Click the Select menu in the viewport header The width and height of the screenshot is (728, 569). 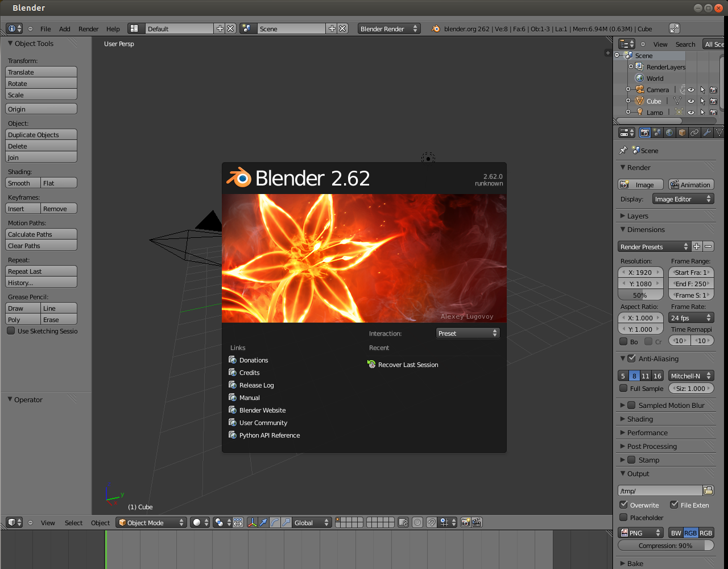point(73,522)
